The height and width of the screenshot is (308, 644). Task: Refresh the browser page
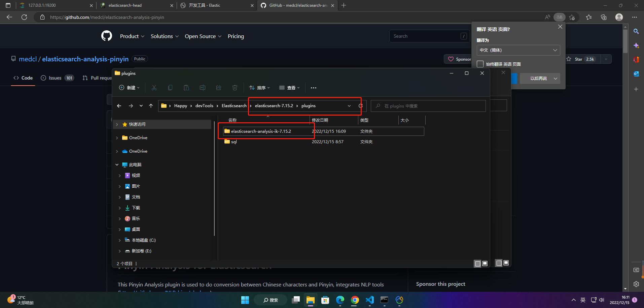tap(24, 17)
